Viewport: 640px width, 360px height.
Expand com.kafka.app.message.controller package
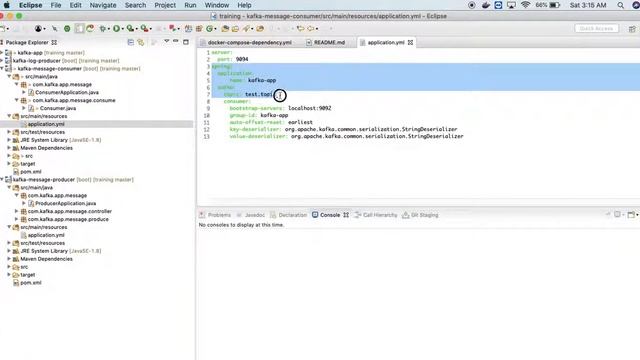tap(16, 211)
